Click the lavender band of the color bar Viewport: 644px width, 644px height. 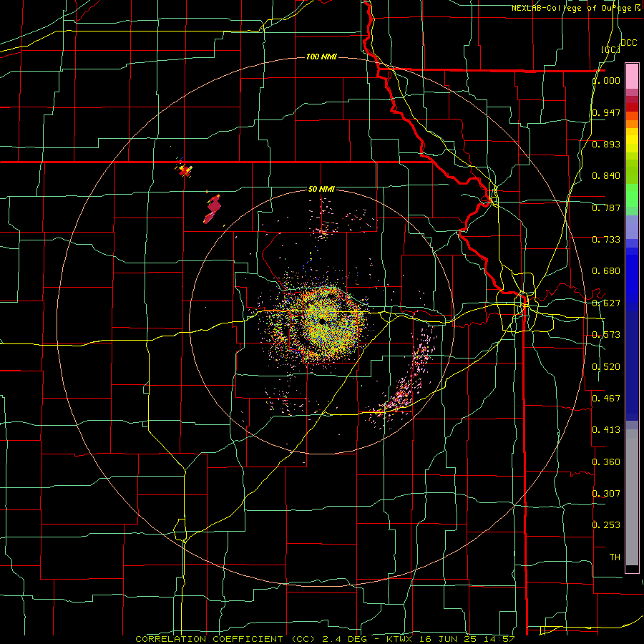[632, 227]
